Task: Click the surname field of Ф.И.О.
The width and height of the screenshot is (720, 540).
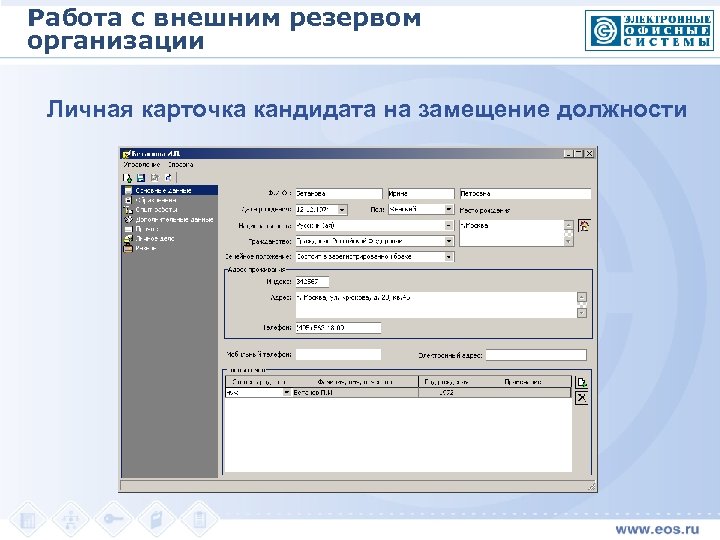Action: [x=339, y=194]
